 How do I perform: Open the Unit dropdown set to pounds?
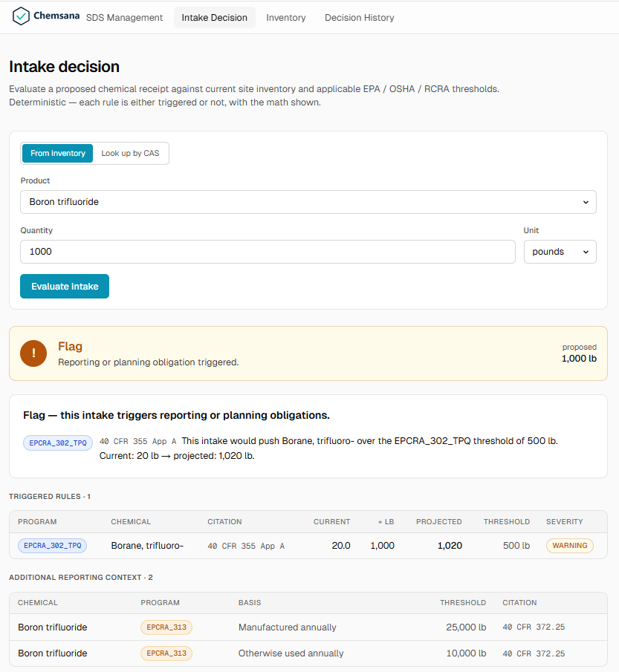[x=560, y=252]
